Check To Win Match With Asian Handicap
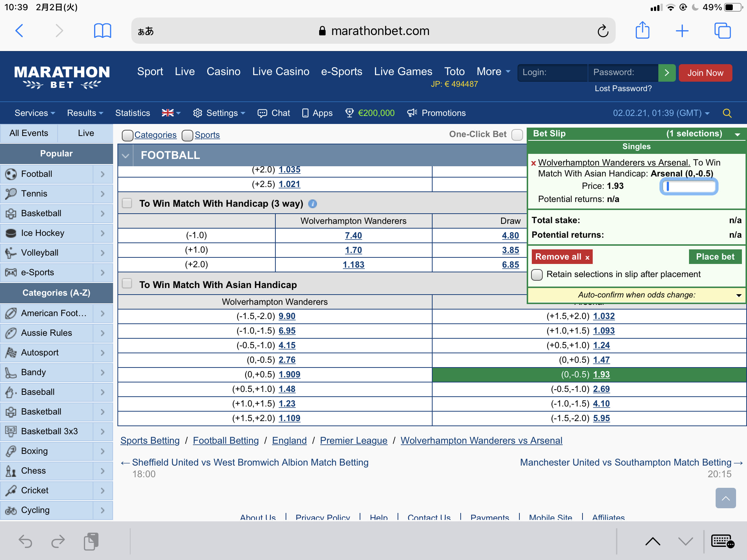Viewport: 747px width, 560px height. (x=127, y=284)
